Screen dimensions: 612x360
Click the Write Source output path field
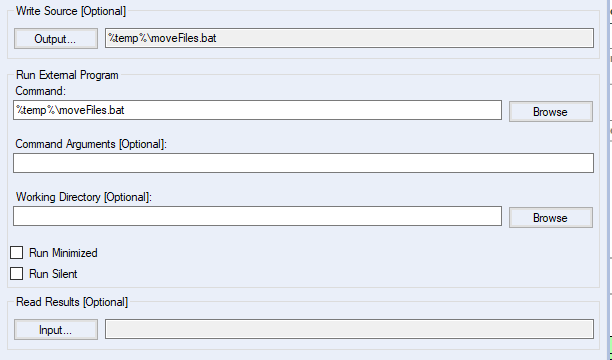[349, 38]
